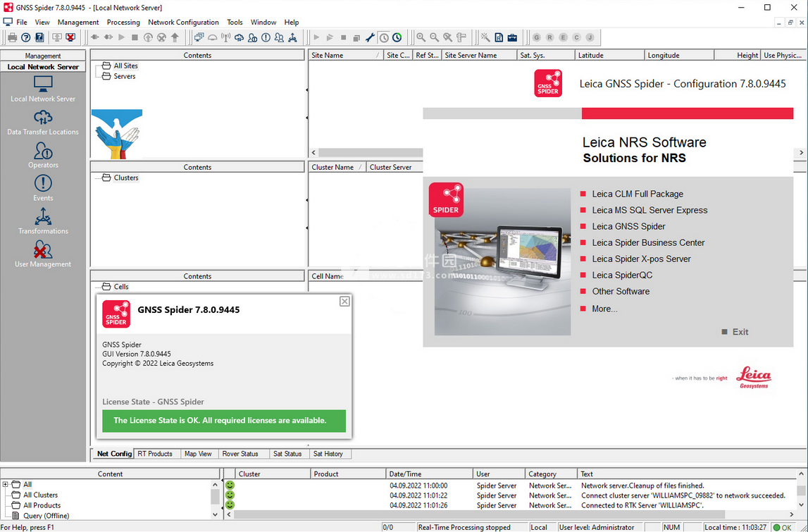Click More... in the Leica installer

click(x=604, y=309)
